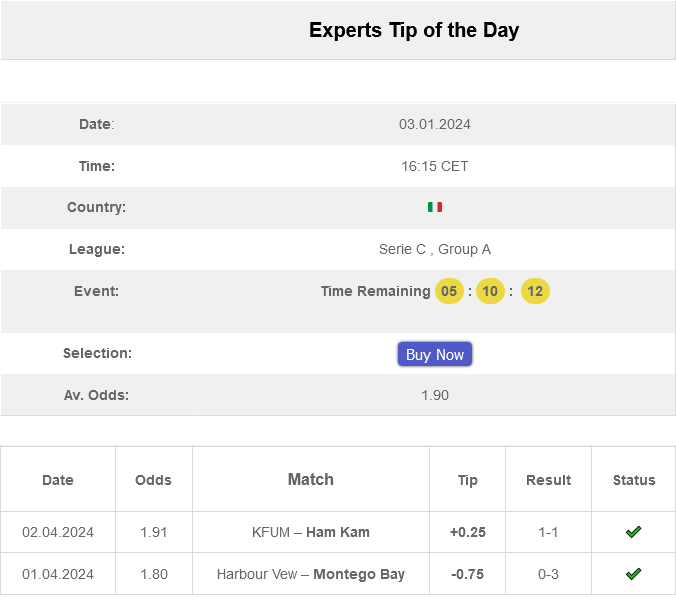Click the Match column header
This screenshot has width=676, height=599.
tap(311, 480)
